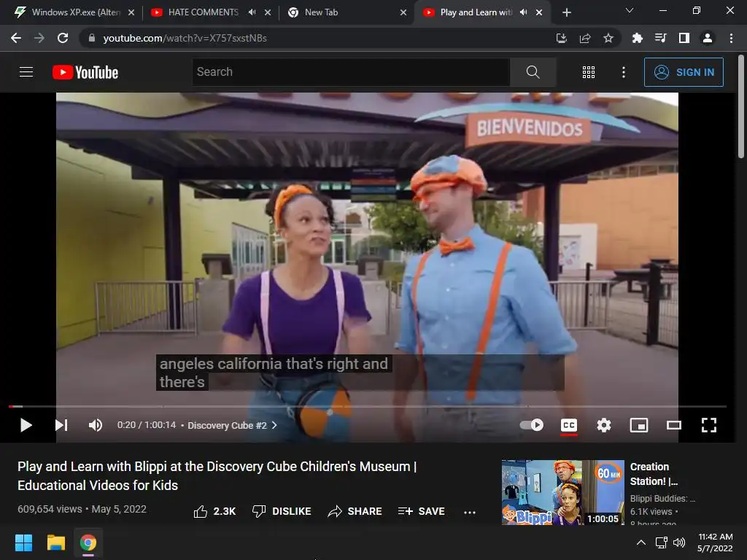Open the Chrome three-dot menu

tap(731, 38)
